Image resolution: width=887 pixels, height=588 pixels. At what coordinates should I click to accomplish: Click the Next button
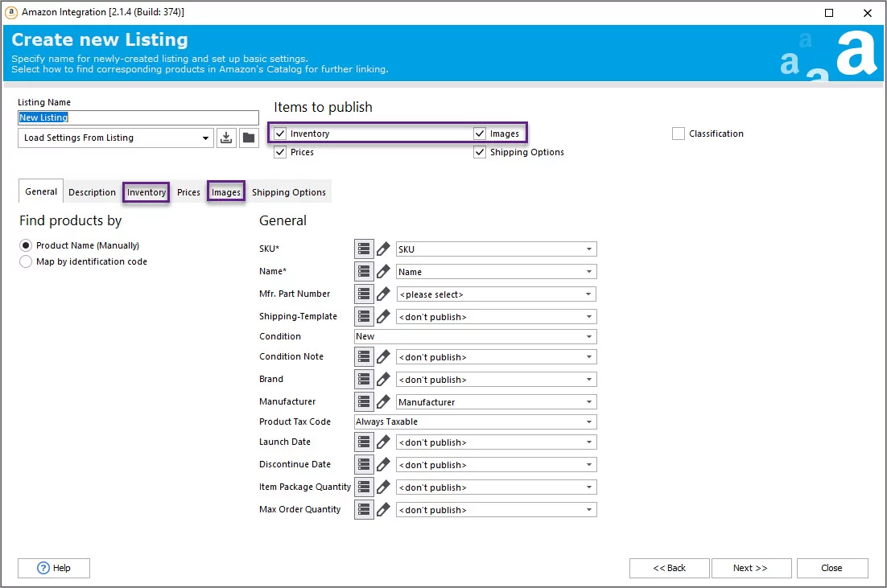pyautogui.click(x=750, y=568)
